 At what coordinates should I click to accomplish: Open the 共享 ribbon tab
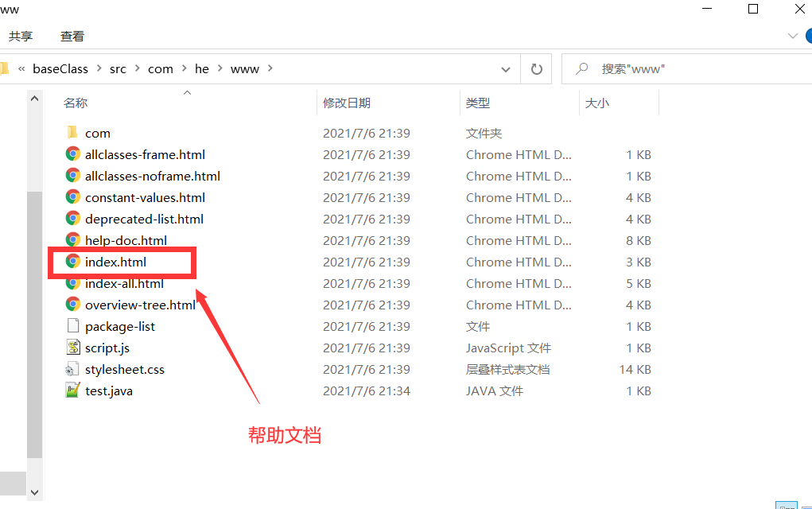[x=21, y=37]
